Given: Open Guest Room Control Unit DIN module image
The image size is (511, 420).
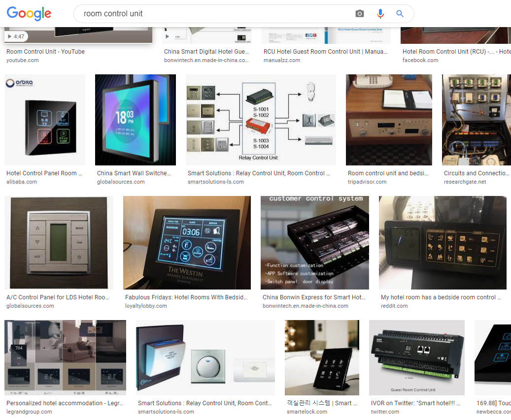Looking at the screenshot, I should 417,357.
